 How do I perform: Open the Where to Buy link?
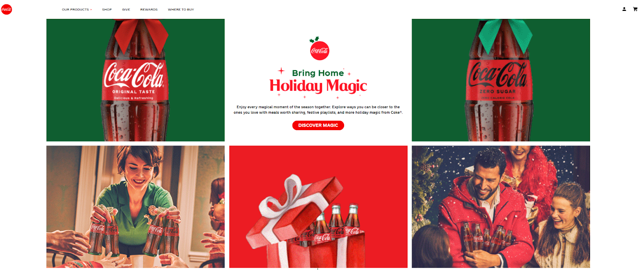click(181, 10)
